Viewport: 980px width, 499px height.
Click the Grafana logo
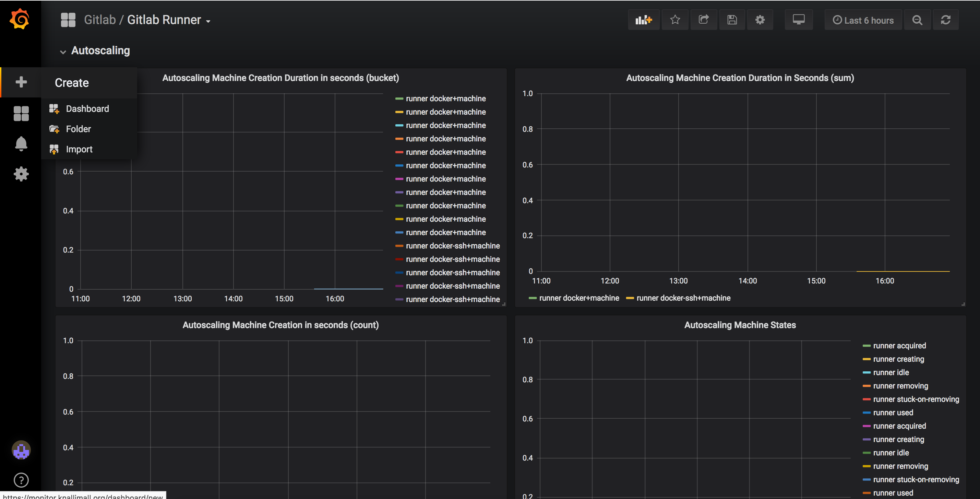(20, 19)
